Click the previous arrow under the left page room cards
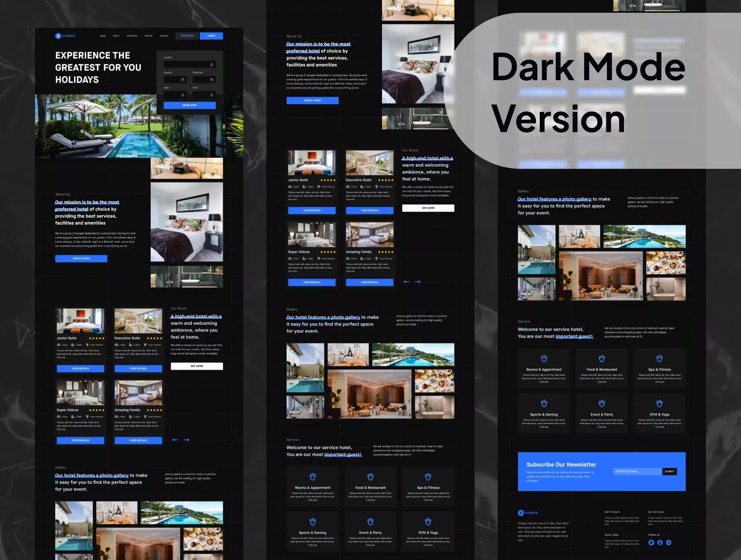 click(x=175, y=440)
